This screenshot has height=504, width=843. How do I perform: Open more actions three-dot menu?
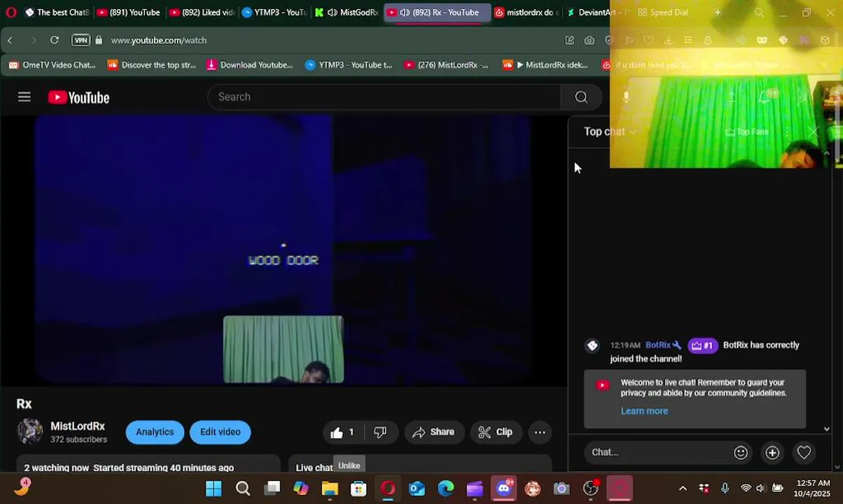540,432
